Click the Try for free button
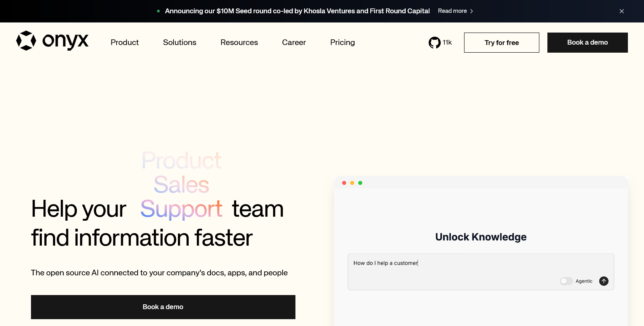644x326 pixels. pos(502,43)
